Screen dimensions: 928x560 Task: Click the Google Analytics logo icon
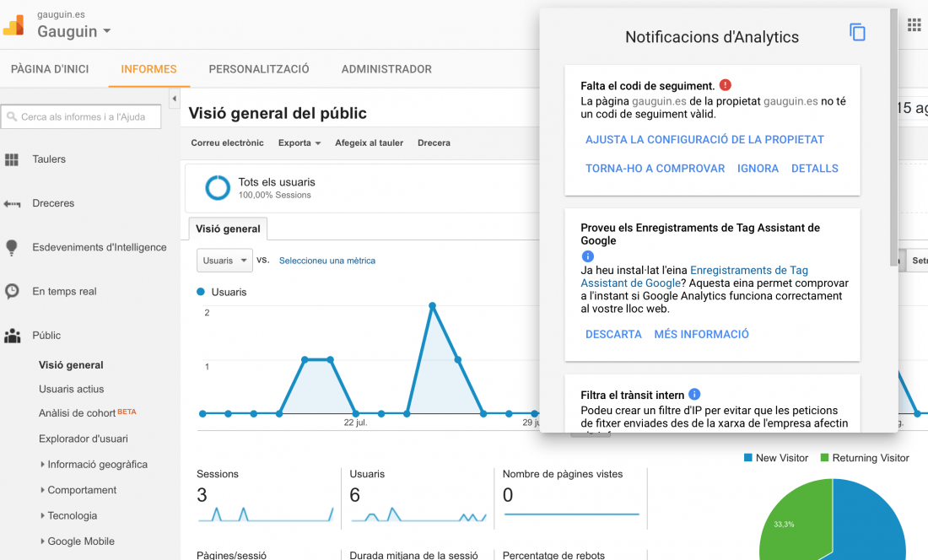point(13,25)
